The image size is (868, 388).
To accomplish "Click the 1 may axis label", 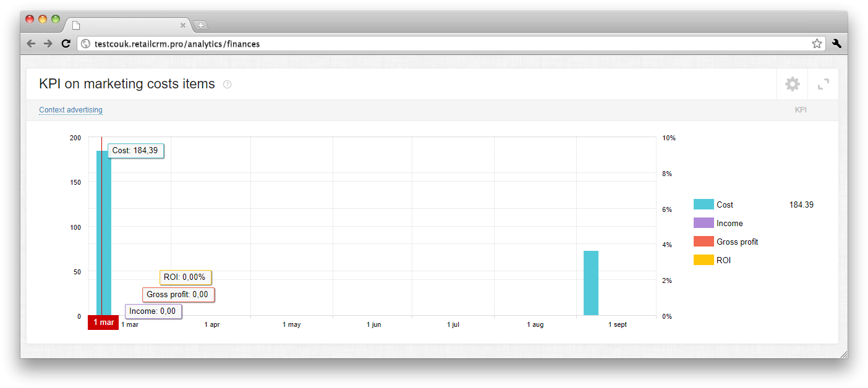I will tap(292, 324).
